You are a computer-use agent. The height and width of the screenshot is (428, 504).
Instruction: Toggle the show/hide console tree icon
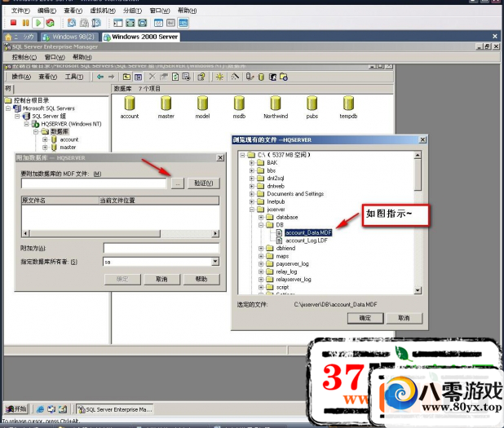click(x=138, y=77)
